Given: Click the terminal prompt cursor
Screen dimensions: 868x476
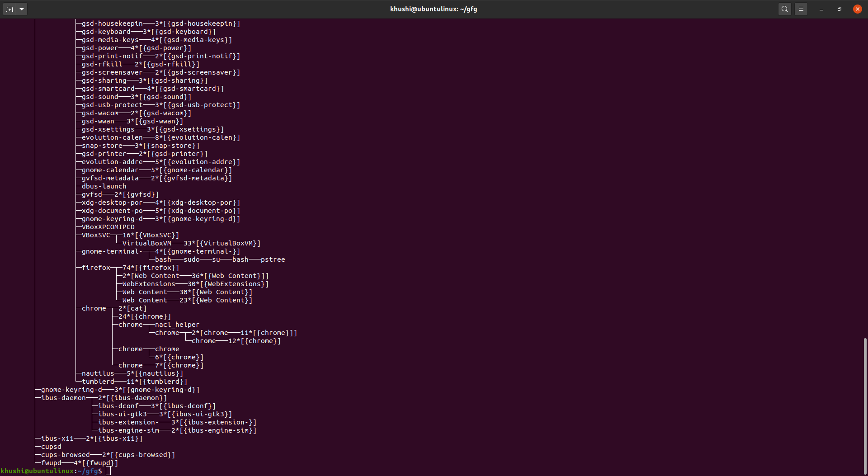Looking at the screenshot, I should [x=108, y=471].
